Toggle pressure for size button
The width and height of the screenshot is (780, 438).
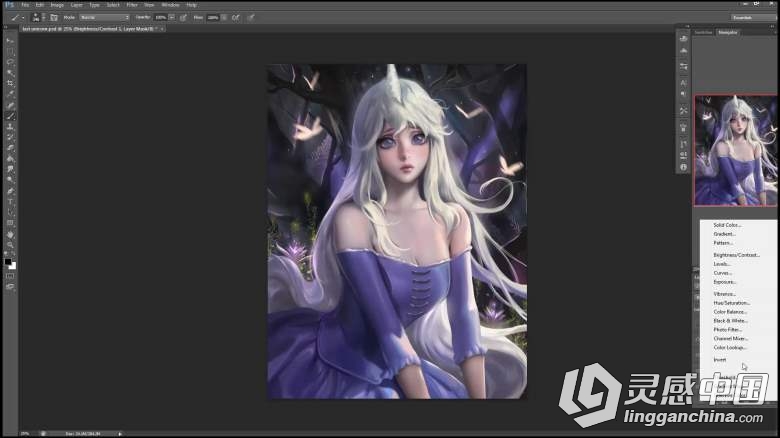pos(251,17)
